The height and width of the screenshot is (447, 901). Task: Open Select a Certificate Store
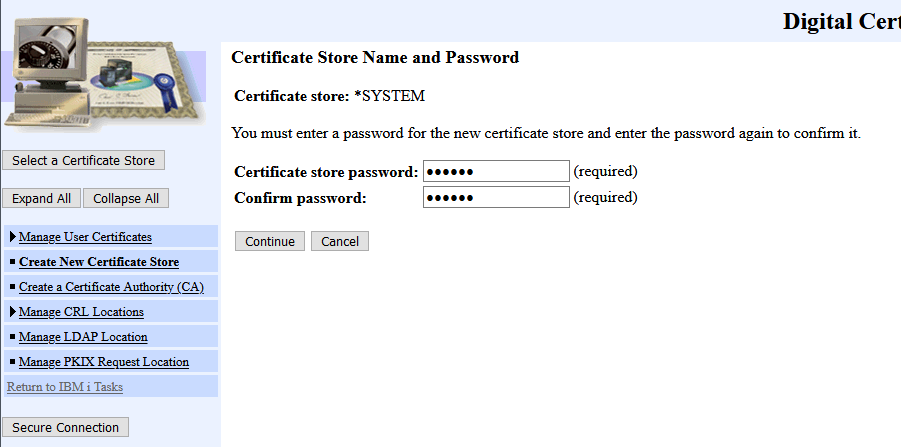[x=84, y=160]
